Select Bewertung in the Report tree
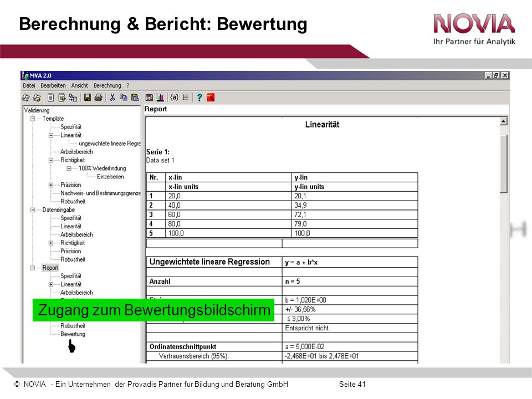Viewport: 532px width, 399px height. click(x=73, y=334)
